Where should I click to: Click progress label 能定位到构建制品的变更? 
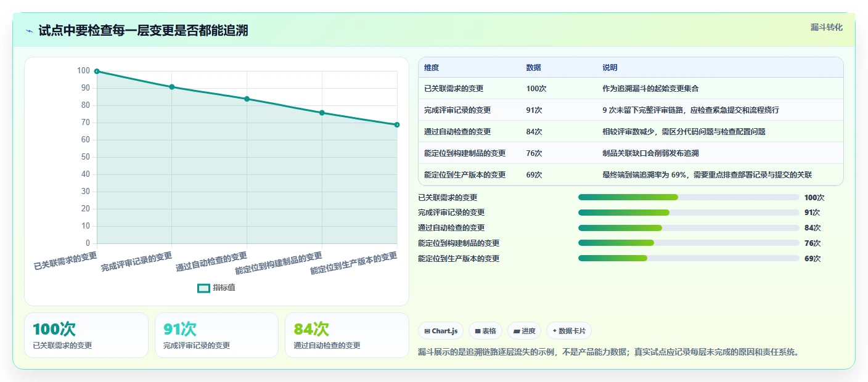tap(459, 243)
